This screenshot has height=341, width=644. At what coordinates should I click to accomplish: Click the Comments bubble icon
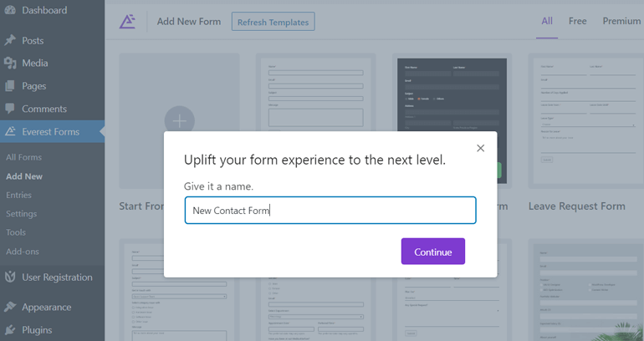point(10,109)
